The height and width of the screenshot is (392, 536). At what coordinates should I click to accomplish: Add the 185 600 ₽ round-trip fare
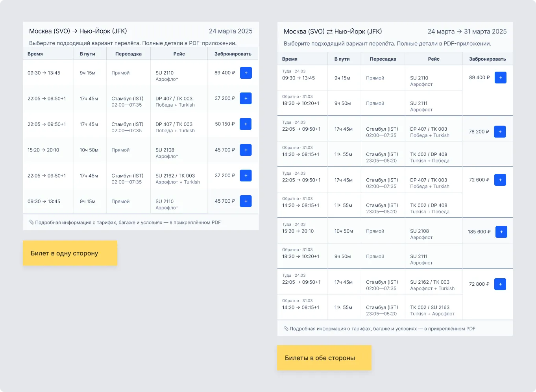click(x=501, y=232)
